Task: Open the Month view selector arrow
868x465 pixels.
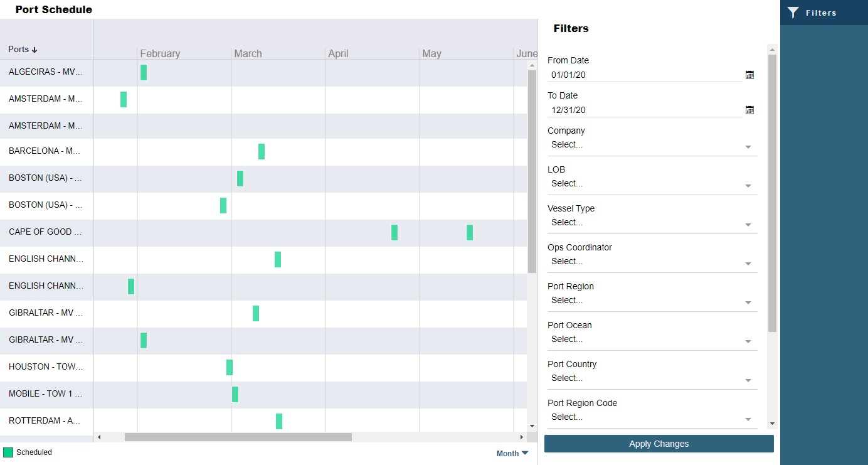Action: pyautogui.click(x=524, y=453)
